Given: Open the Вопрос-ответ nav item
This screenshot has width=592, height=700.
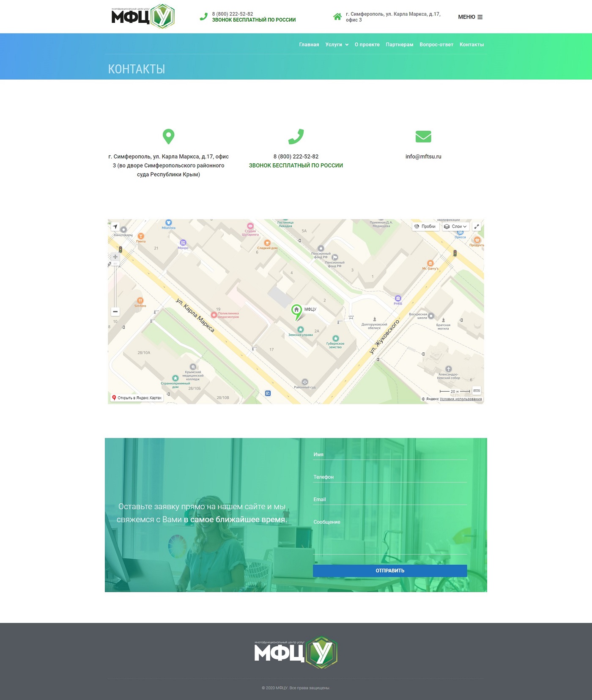Looking at the screenshot, I should point(436,44).
